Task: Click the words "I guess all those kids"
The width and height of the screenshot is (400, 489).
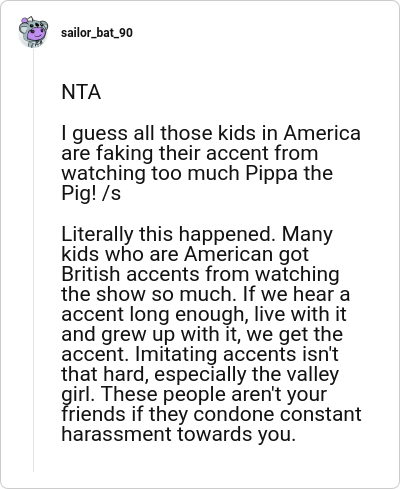Action: click(x=137, y=134)
